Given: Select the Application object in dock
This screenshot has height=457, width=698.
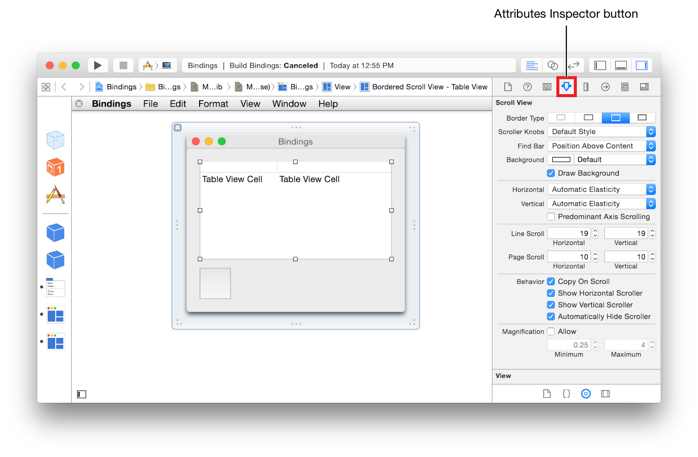Looking at the screenshot, I should click(55, 195).
